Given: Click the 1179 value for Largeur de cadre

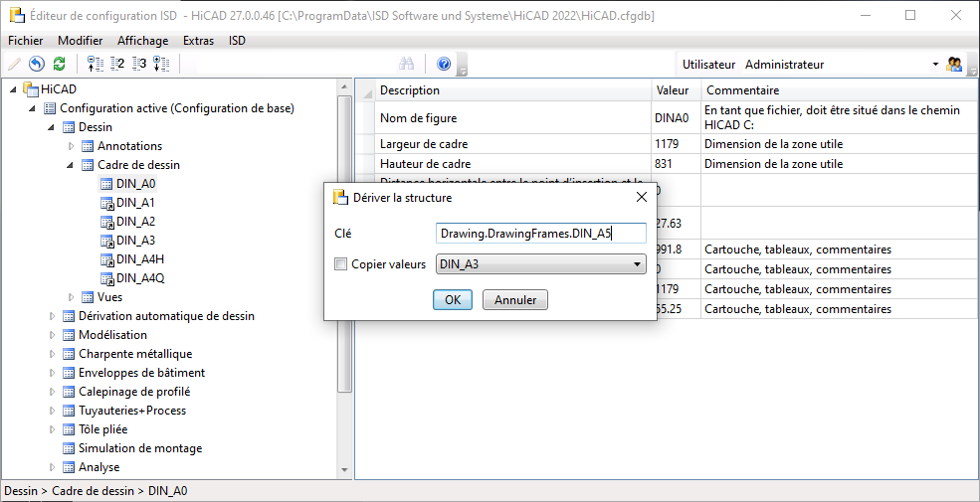Looking at the screenshot, I should [676, 143].
